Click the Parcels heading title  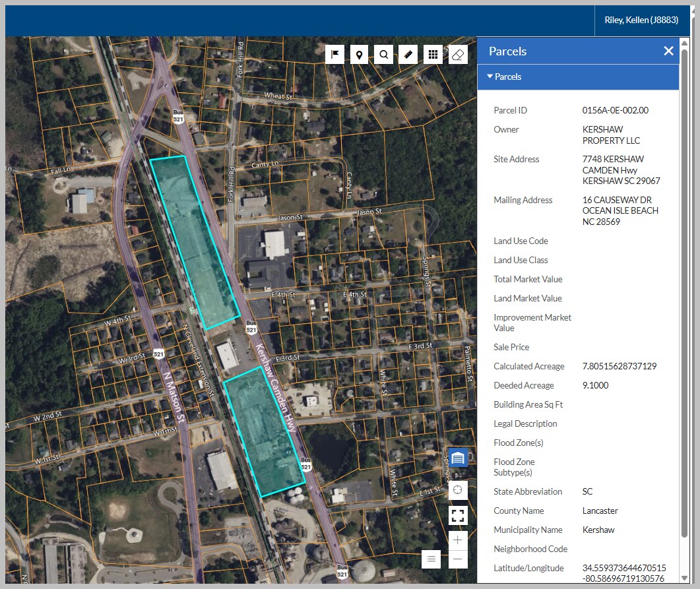pos(508,51)
